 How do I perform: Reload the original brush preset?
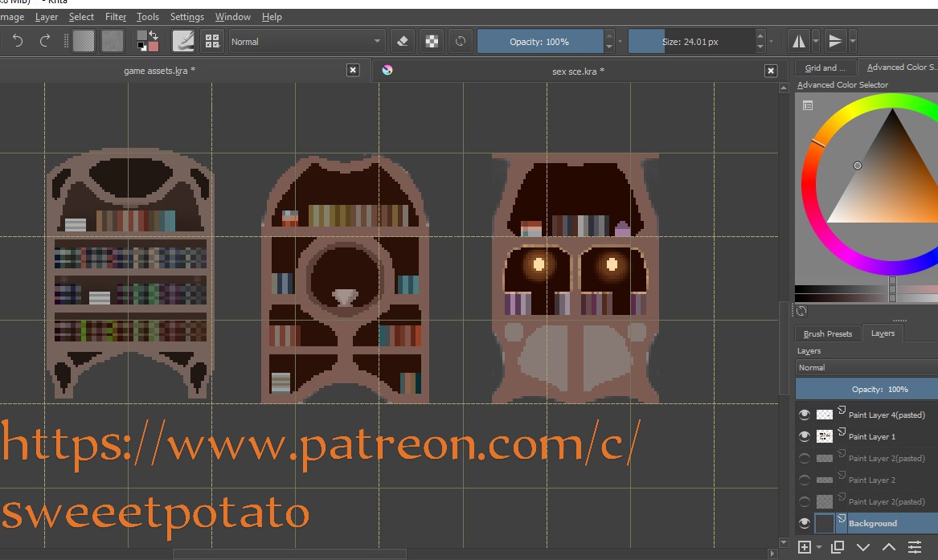pos(461,41)
